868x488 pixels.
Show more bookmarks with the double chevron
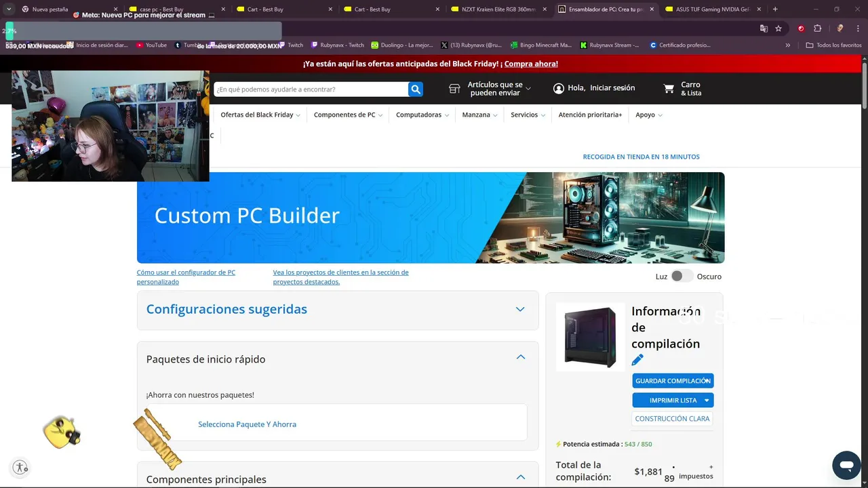click(788, 45)
